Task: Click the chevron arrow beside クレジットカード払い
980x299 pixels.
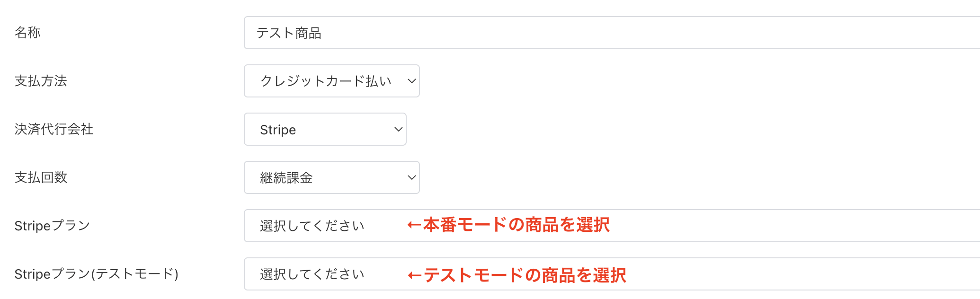Action: click(411, 81)
